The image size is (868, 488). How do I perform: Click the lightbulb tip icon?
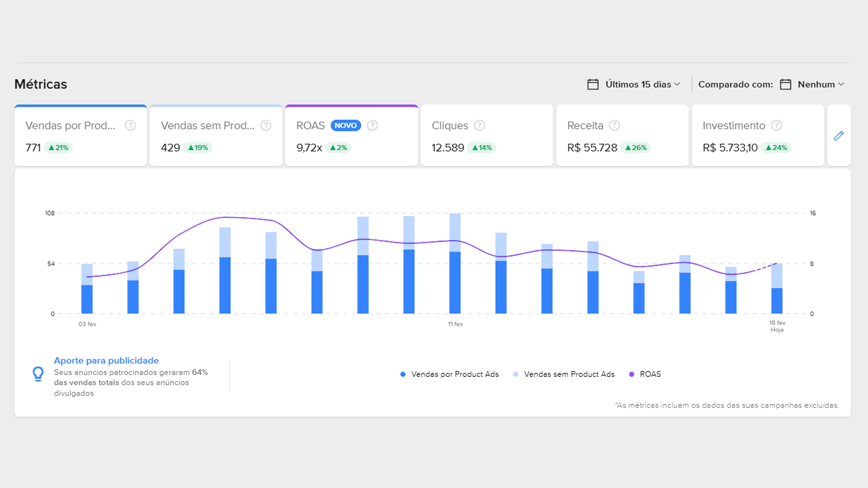(38, 374)
